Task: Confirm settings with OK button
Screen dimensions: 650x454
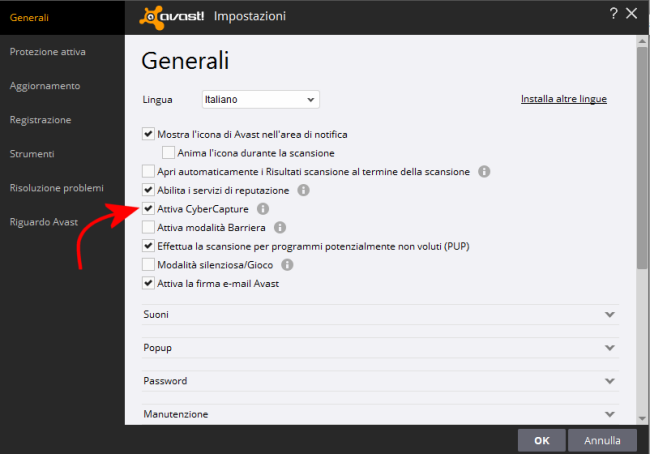Action: [541, 440]
